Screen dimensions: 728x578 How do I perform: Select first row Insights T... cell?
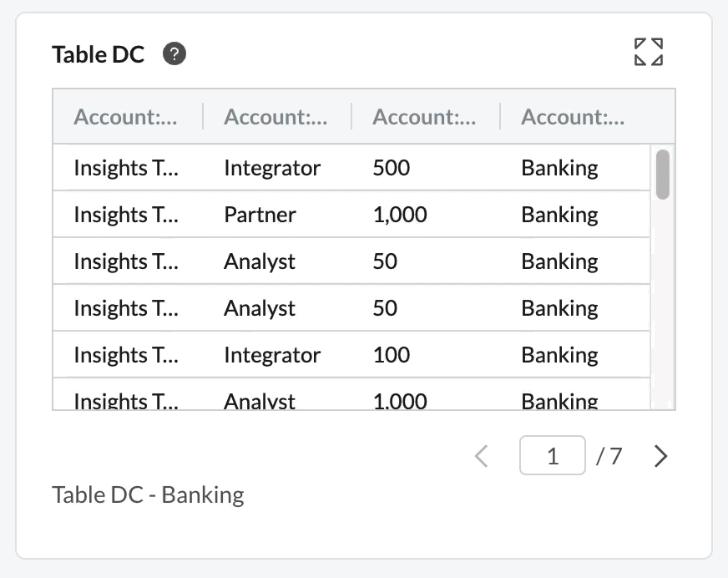click(x=126, y=168)
